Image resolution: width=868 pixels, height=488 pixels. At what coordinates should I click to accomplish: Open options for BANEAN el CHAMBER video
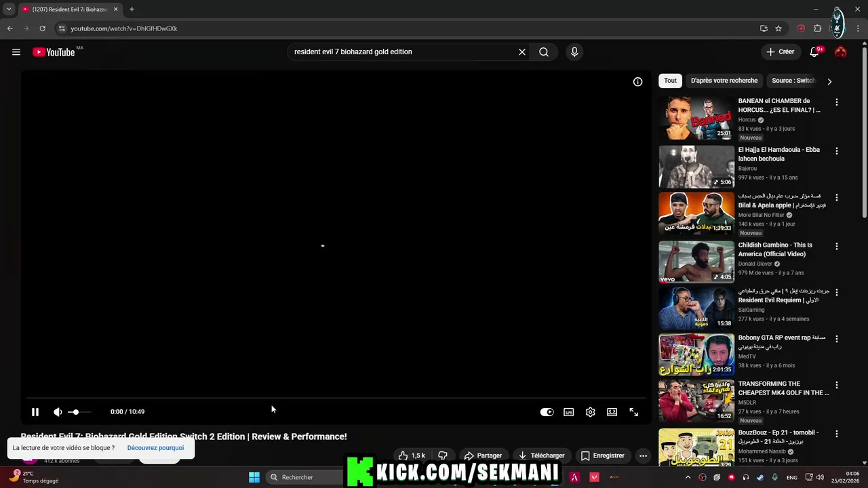click(836, 102)
